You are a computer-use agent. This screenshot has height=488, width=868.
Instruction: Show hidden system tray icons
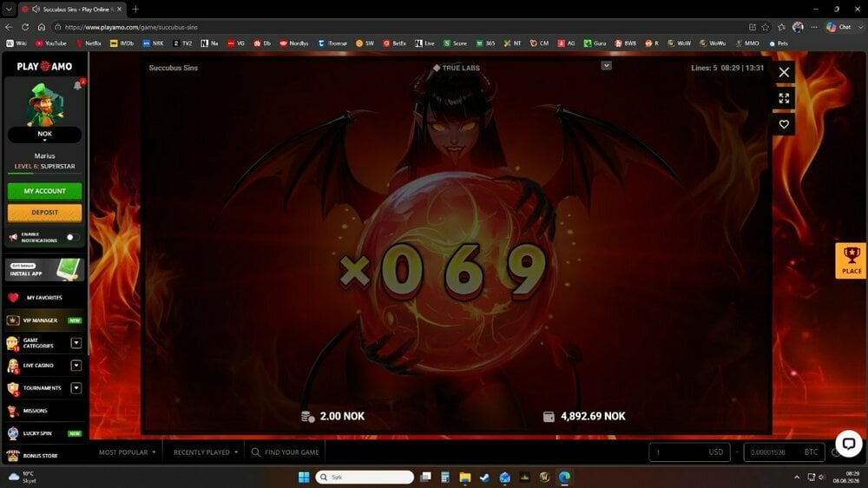click(x=797, y=477)
